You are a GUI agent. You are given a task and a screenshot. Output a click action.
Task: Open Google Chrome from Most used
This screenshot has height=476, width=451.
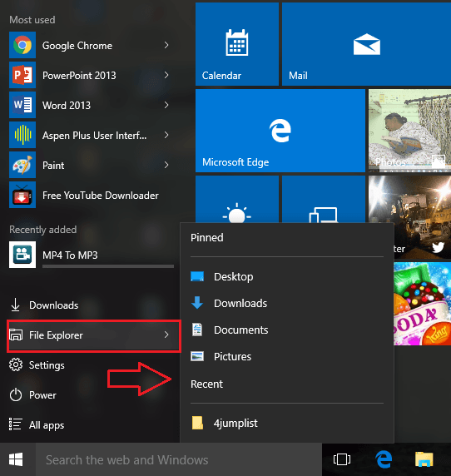(x=91, y=45)
